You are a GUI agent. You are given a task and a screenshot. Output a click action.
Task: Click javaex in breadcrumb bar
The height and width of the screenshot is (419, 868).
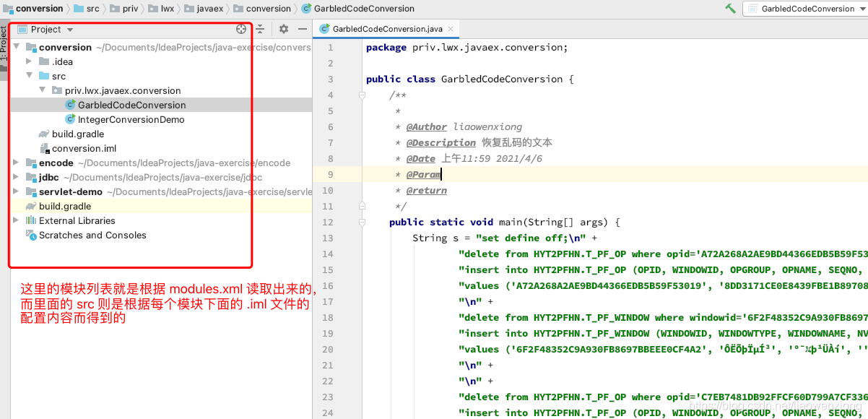(x=209, y=9)
